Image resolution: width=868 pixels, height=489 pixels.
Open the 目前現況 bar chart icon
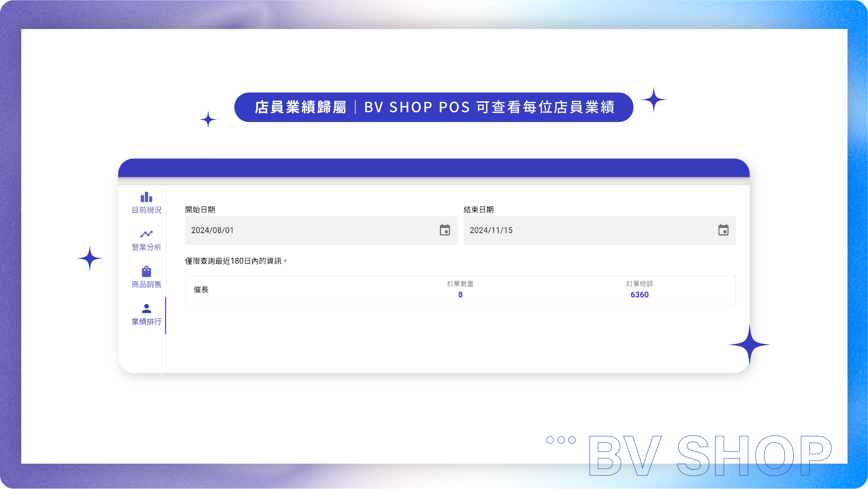coord(146,197)
